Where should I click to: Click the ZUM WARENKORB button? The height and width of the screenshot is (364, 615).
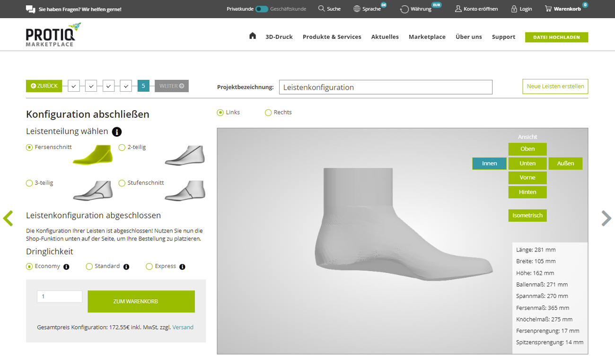coord(141,302)
